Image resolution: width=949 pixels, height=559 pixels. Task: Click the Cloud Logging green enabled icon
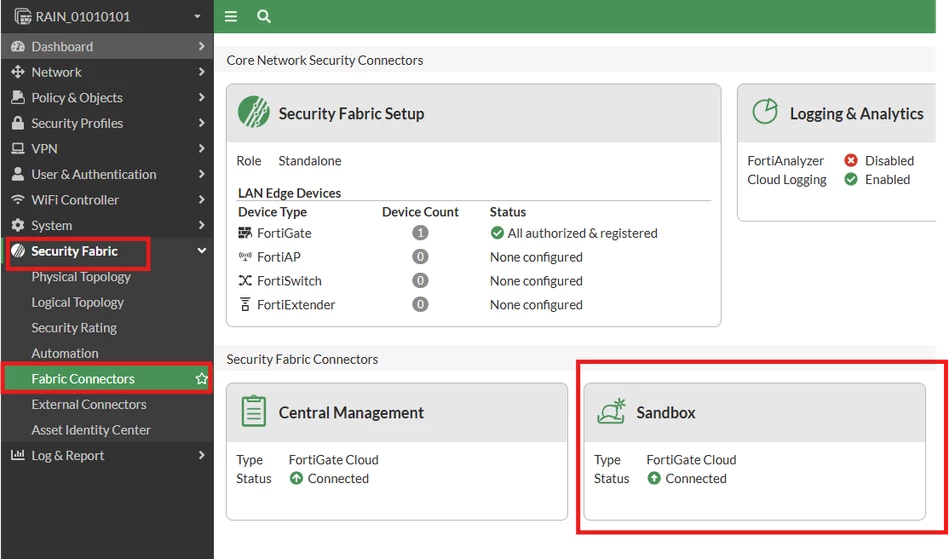(851, 179)
